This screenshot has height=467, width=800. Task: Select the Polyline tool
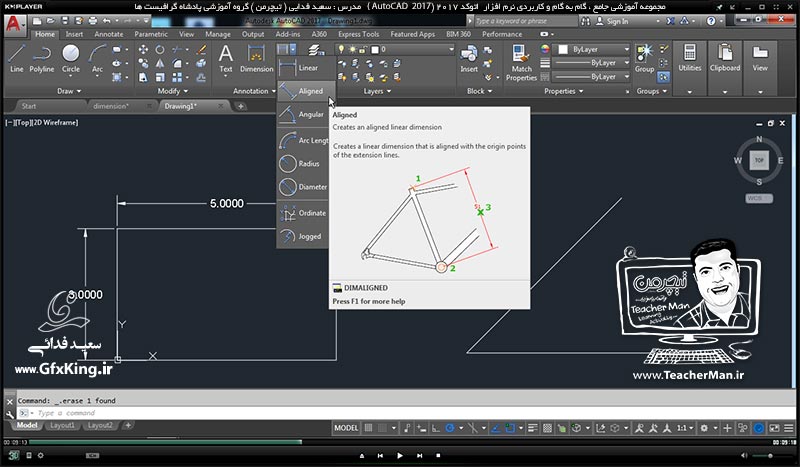(41, 59)
